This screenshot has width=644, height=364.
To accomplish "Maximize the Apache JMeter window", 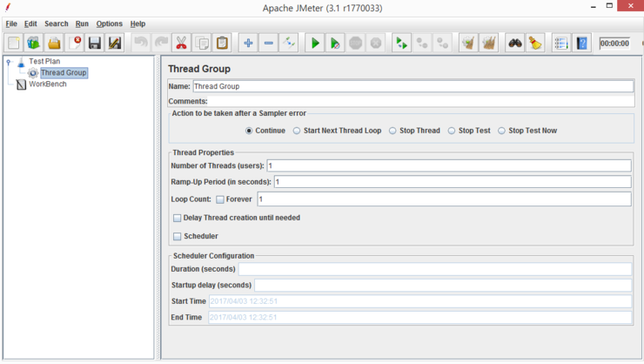I will point(609,6).
